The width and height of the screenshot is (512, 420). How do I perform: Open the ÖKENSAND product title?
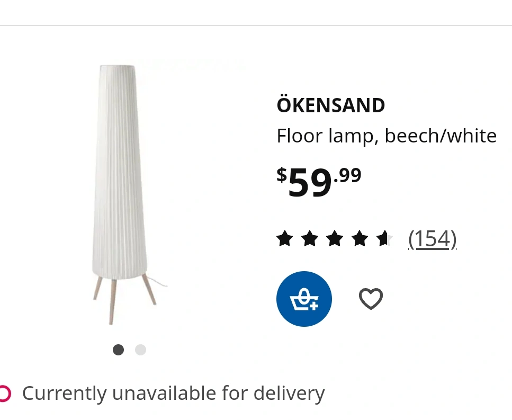pyautogui.click(x=331, y=105)
